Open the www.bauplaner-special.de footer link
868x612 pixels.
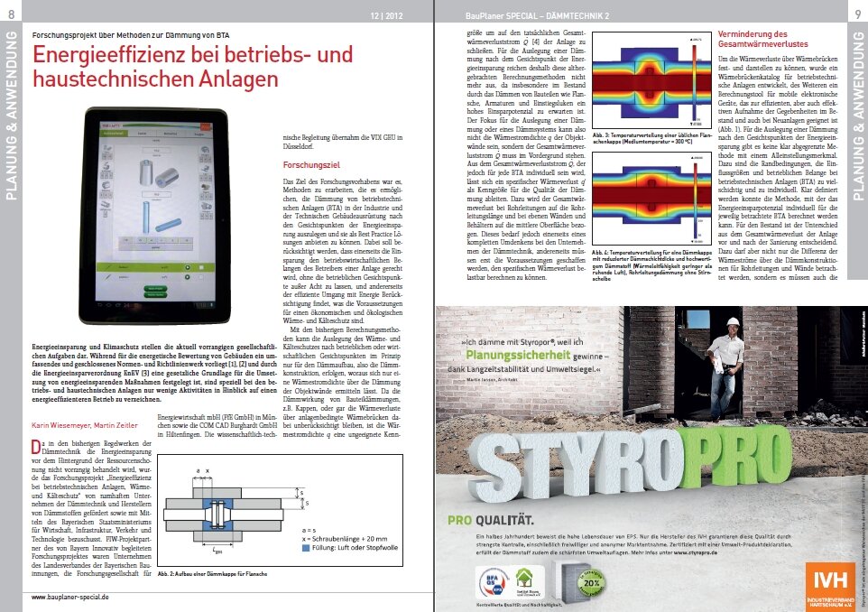pyautogui.click(x=70, y=597)
